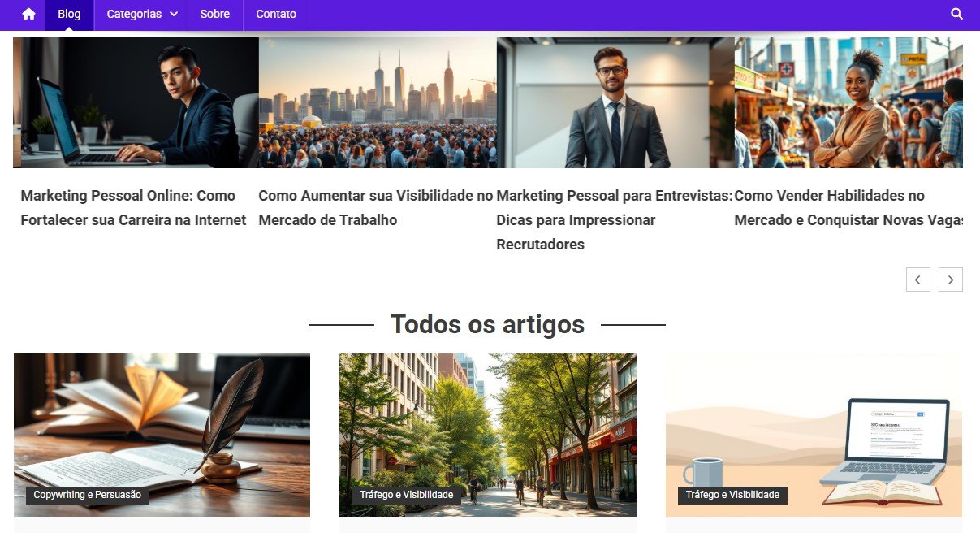Open 'Marketing Pessoal para Entrevistas' article
This screenshot has width=980, height=533.
tap(615, 220)
